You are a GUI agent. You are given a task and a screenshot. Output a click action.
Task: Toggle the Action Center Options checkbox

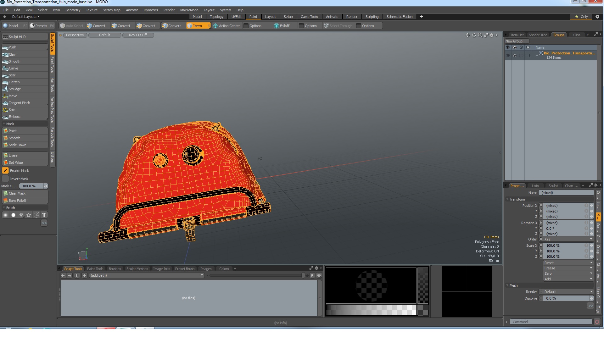pyautogui.click(x=246, y=26)
